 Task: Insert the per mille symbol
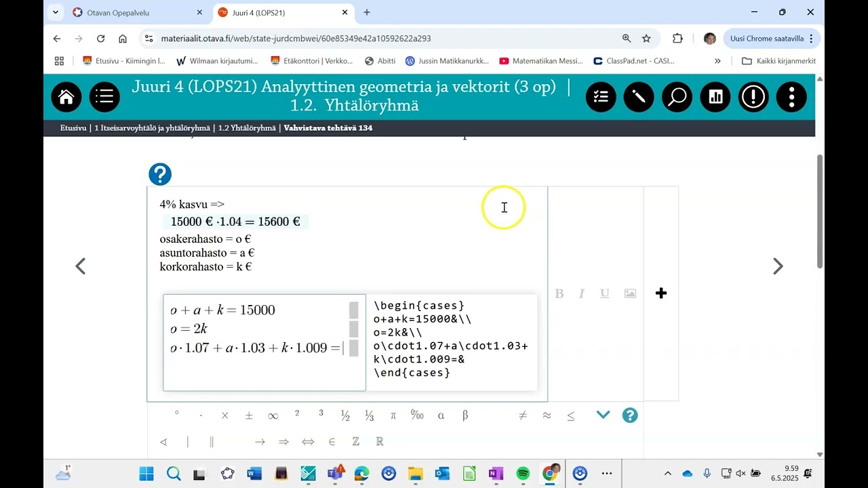pos(417,415)
